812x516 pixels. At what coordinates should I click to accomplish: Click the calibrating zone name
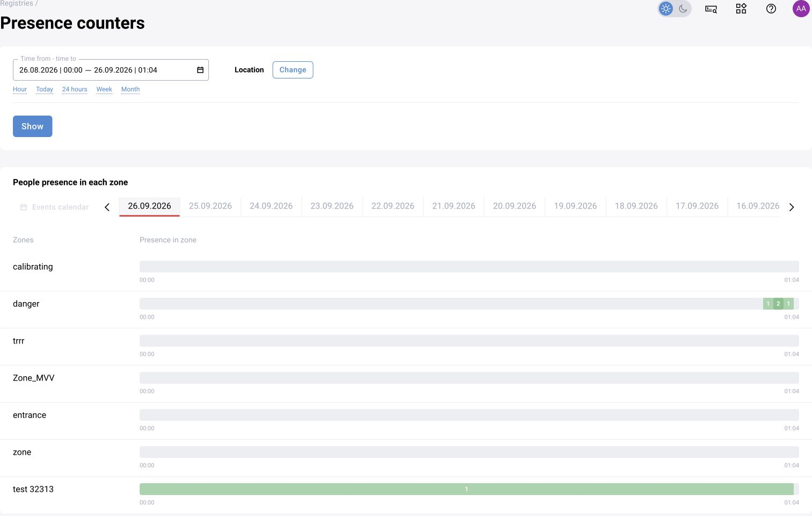33,267
